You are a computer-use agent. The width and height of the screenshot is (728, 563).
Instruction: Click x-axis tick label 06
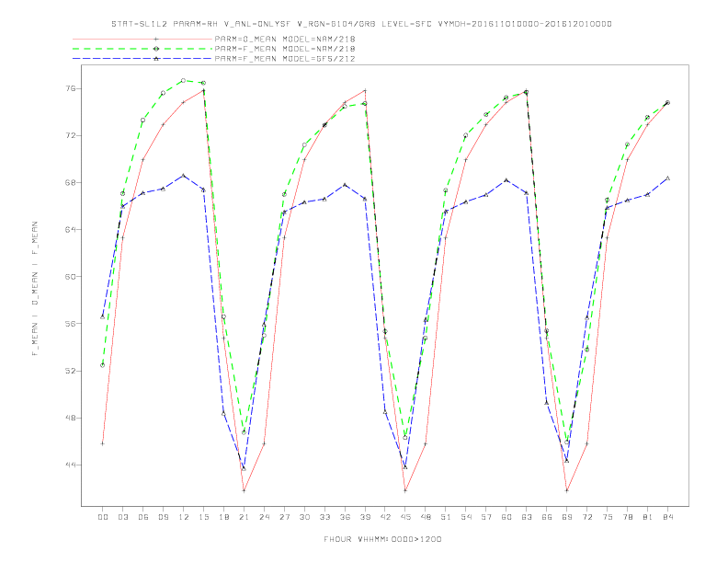(x=143, y=517)
